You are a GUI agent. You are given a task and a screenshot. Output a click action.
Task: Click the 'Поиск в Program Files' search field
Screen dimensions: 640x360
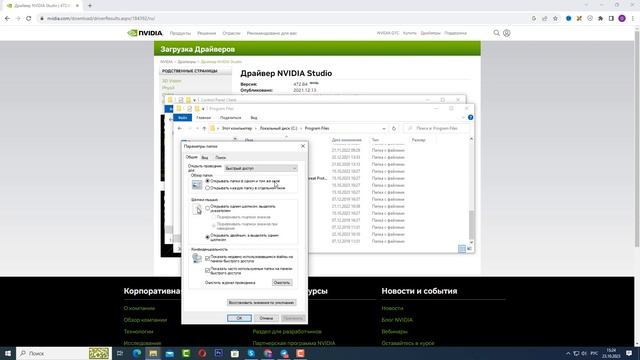(x=437, y=129)
